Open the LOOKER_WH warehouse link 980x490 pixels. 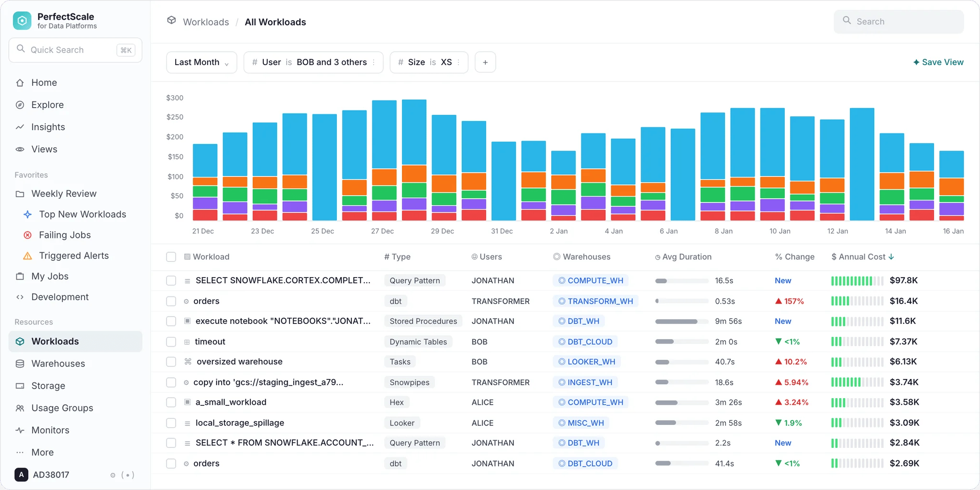[587, 362]
